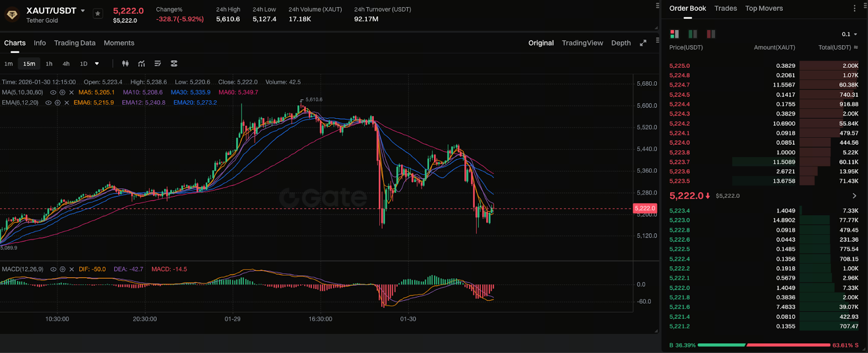Image resolution: width=868 pixels, height=353 pixels.
Task: Switch to the Info tab
Action: click(x=40, y=43)
